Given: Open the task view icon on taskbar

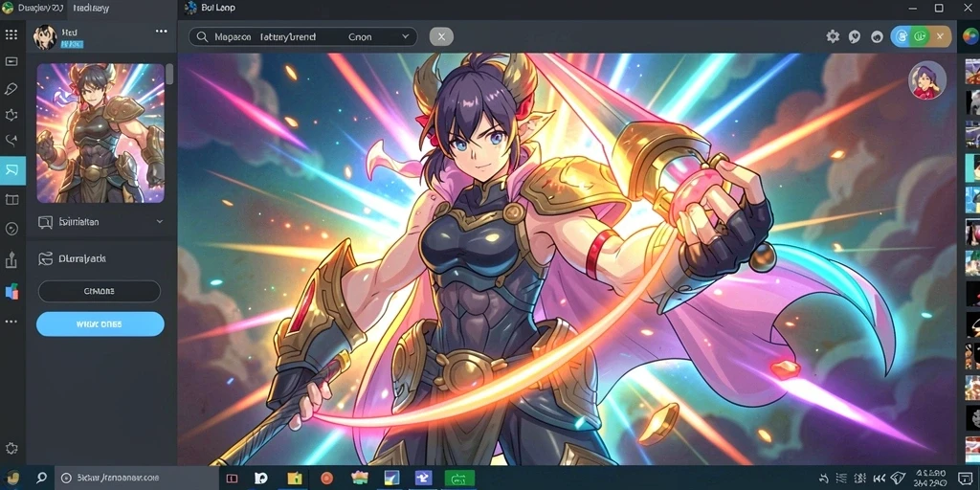Looking at the screenshot, I should (232, 479).
